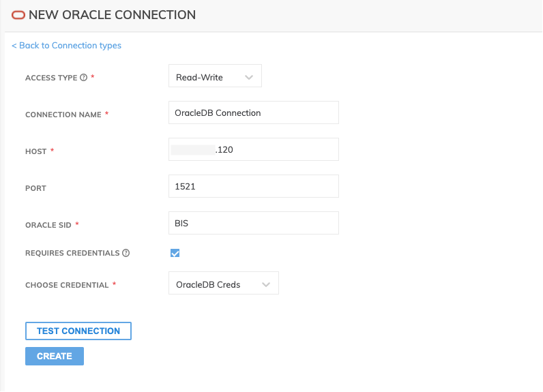Screen dimensions: 543x392
Task: Click into the Host input field
Action: point(254,149)
